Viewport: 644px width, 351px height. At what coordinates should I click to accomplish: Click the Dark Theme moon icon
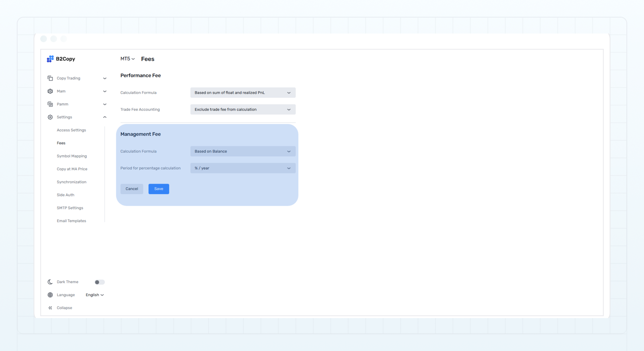[x=50, y=282]
